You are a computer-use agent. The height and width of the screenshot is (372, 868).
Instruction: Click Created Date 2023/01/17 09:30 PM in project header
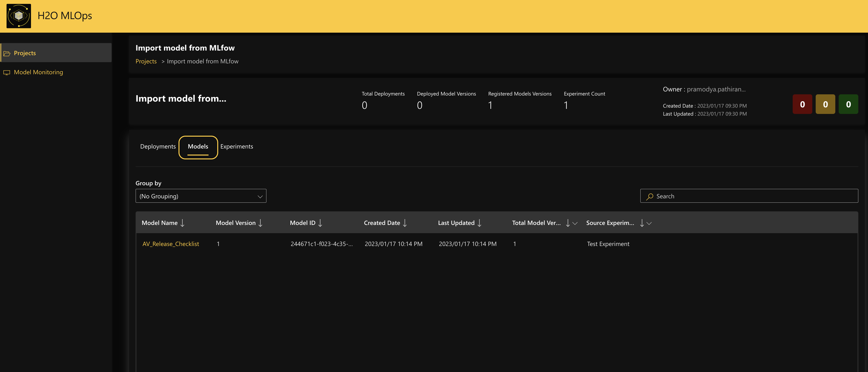click(705, 106)
